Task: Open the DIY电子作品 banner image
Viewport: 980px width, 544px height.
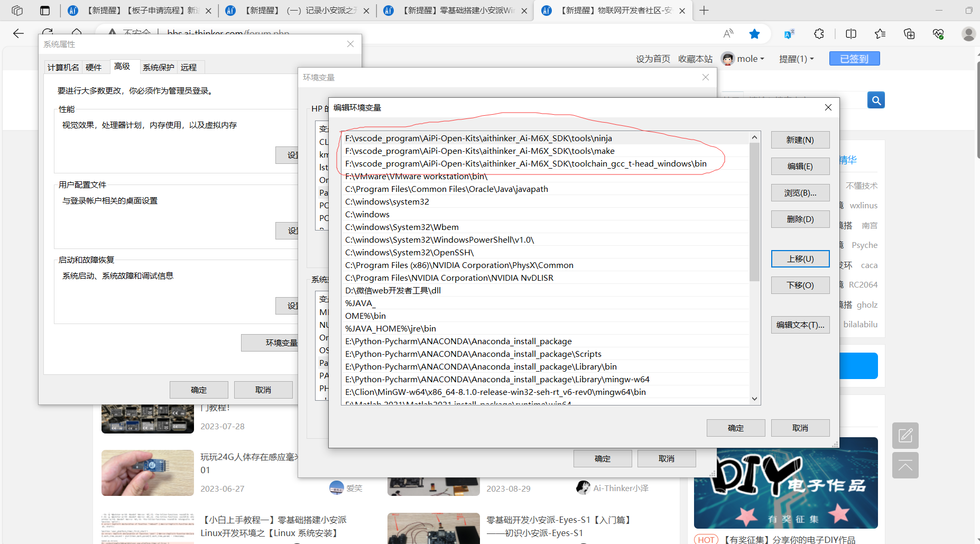Action: tap(785, 483)
